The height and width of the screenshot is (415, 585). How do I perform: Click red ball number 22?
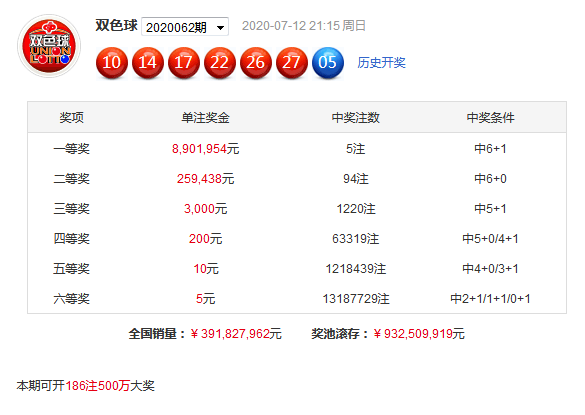click(x=220, y=62)
